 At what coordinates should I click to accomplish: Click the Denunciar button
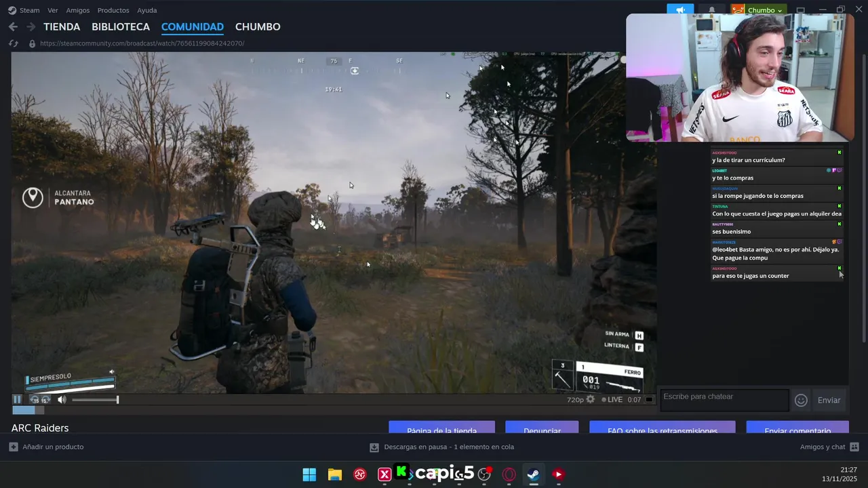(542, 428)
